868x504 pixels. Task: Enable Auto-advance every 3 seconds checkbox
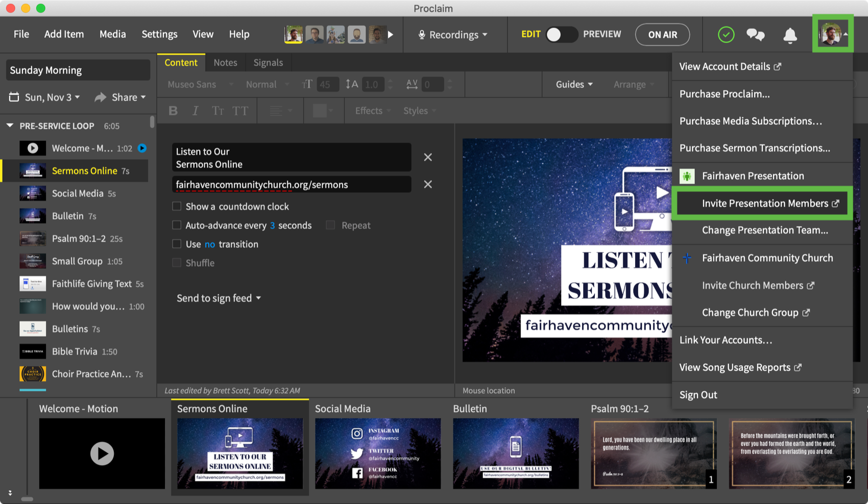pyautogui.click(x=177, y=225)
